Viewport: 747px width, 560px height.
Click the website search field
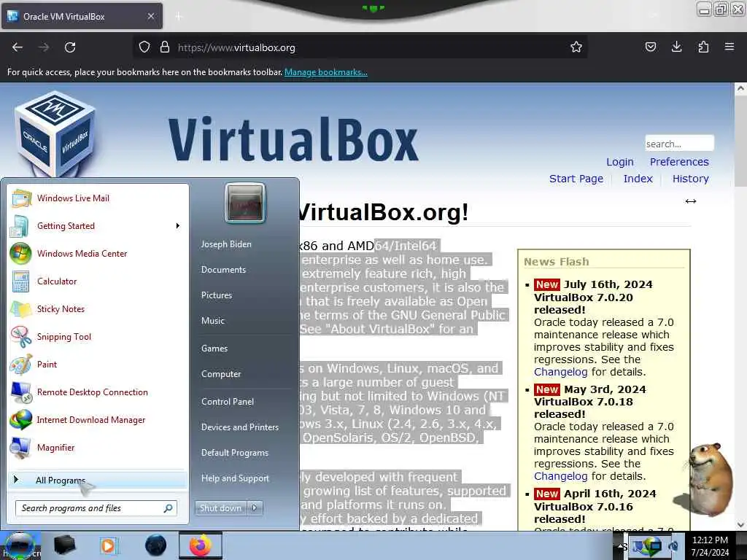coord(679,144)
